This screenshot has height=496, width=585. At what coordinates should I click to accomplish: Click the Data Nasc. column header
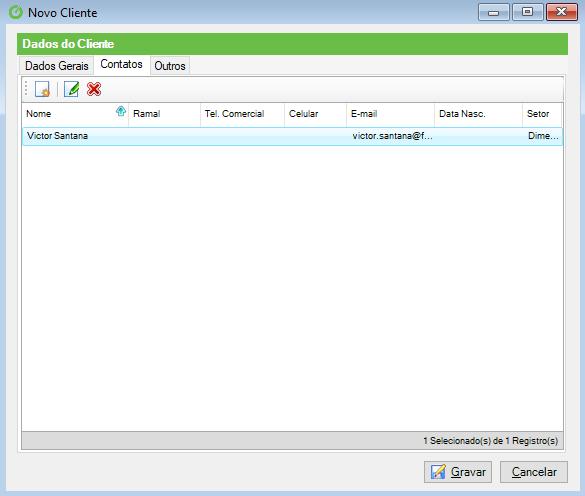478,114
